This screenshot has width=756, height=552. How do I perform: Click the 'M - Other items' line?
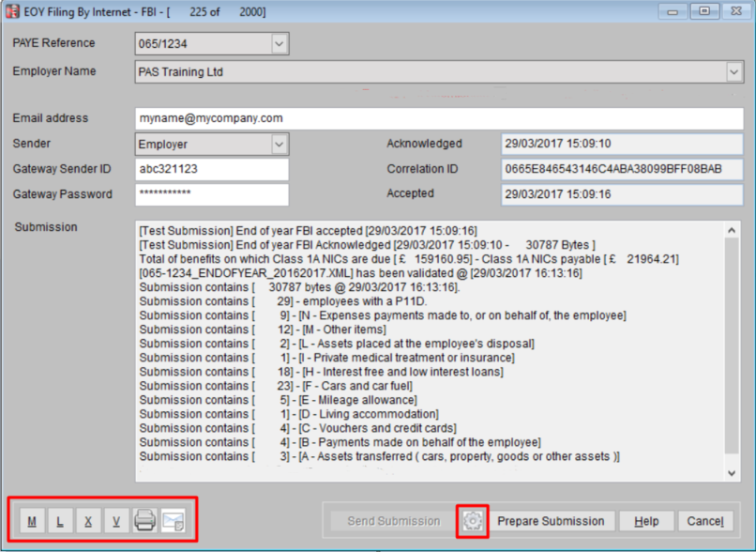tap(263, 330)
